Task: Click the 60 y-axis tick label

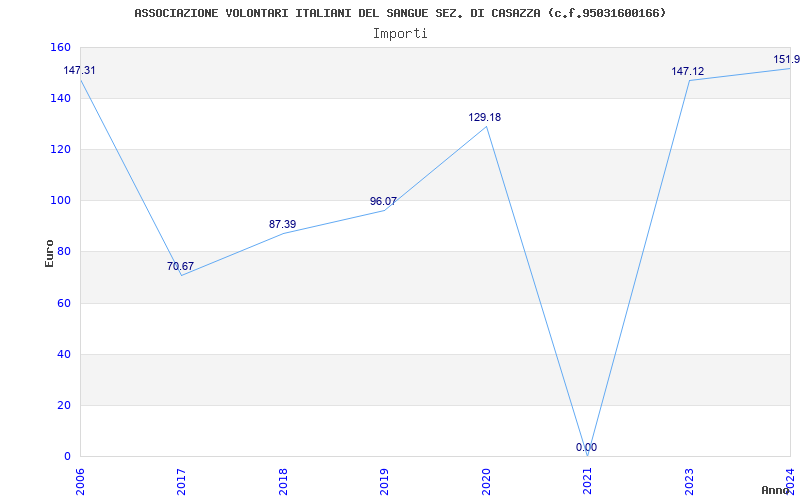Action: tap(63, 304)
